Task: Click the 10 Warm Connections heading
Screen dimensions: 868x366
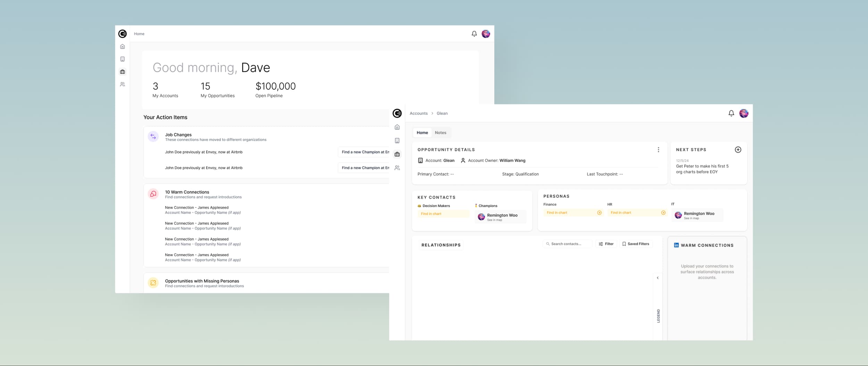Action: (x=187, y=192)
